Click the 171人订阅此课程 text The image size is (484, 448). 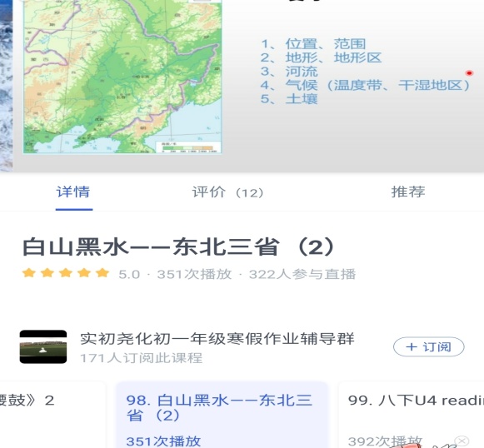(141, 358)
